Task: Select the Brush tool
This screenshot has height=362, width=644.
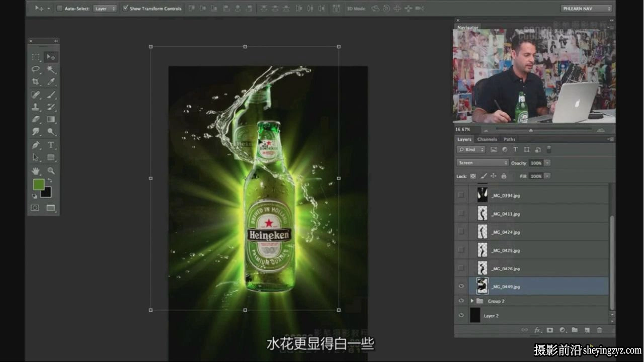Action: pos(51,95)
